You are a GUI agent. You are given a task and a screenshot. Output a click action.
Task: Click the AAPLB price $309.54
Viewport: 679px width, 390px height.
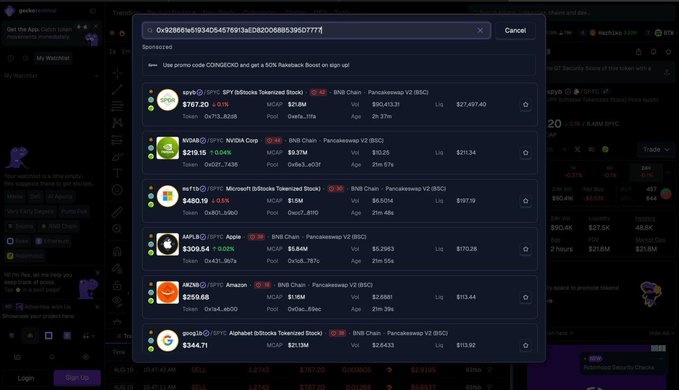[x=196, y=249]
